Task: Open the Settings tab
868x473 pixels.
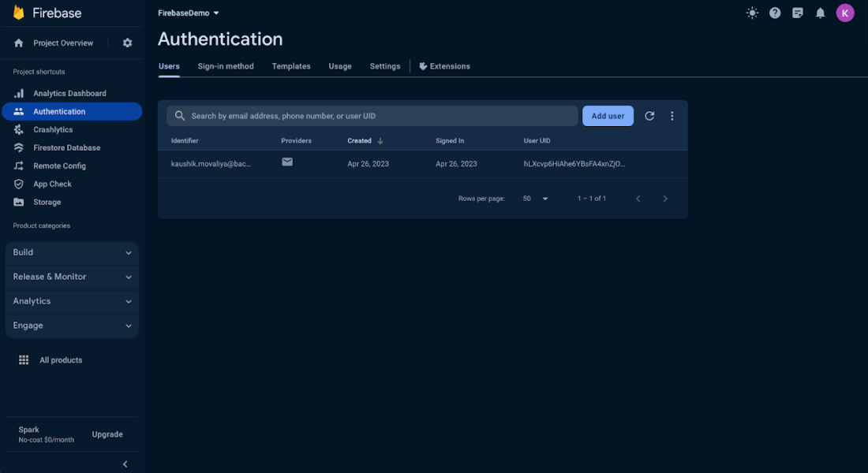Action: [385, 66]
